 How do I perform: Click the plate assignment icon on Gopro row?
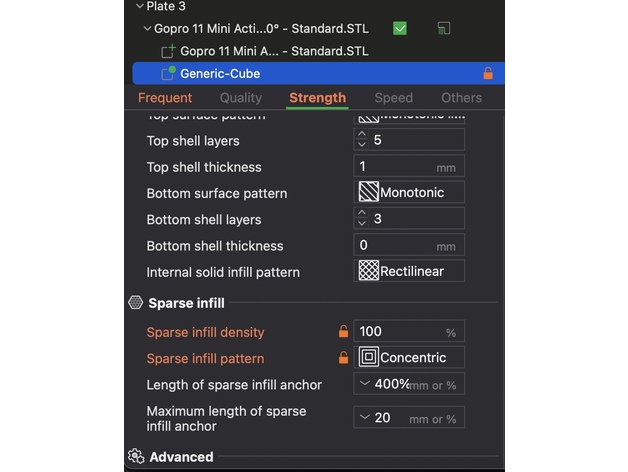[443, 29]
